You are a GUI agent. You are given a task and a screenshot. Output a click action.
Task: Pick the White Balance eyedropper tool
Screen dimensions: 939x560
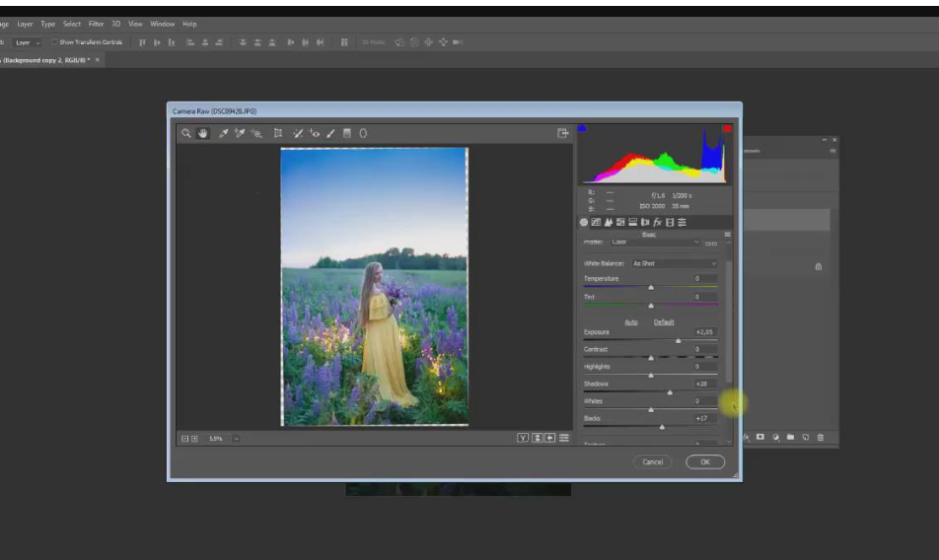tap(224, 133)
